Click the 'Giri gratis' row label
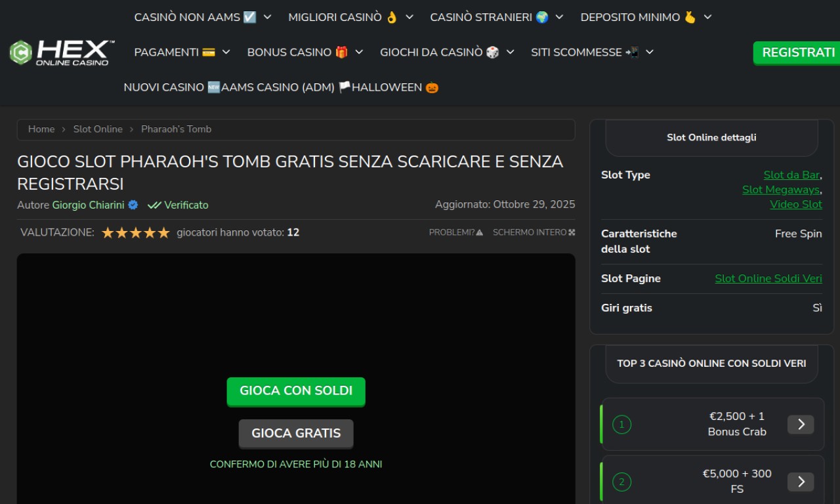Screen dimensions: 840x504 (627, 308)
